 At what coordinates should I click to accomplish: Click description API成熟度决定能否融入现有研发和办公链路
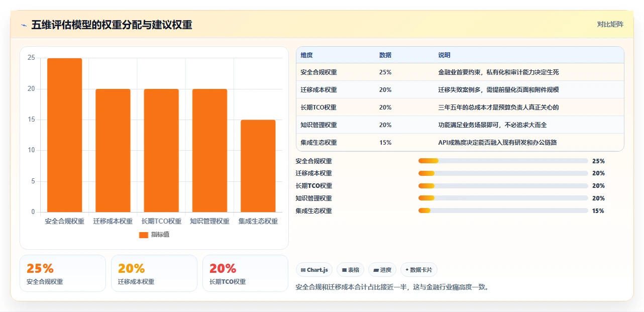(497, 143)
